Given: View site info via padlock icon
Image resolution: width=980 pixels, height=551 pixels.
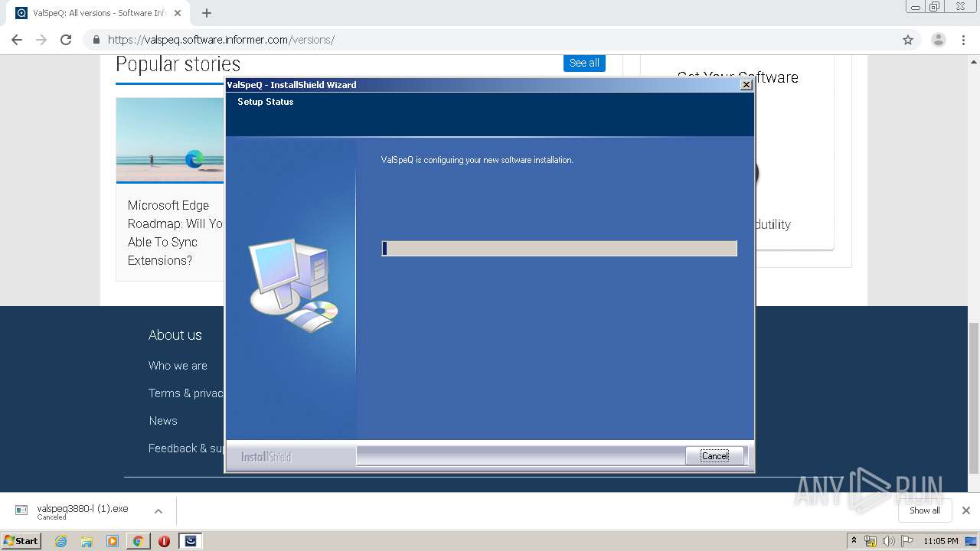Looking at the screenshot, I should 96,40.
